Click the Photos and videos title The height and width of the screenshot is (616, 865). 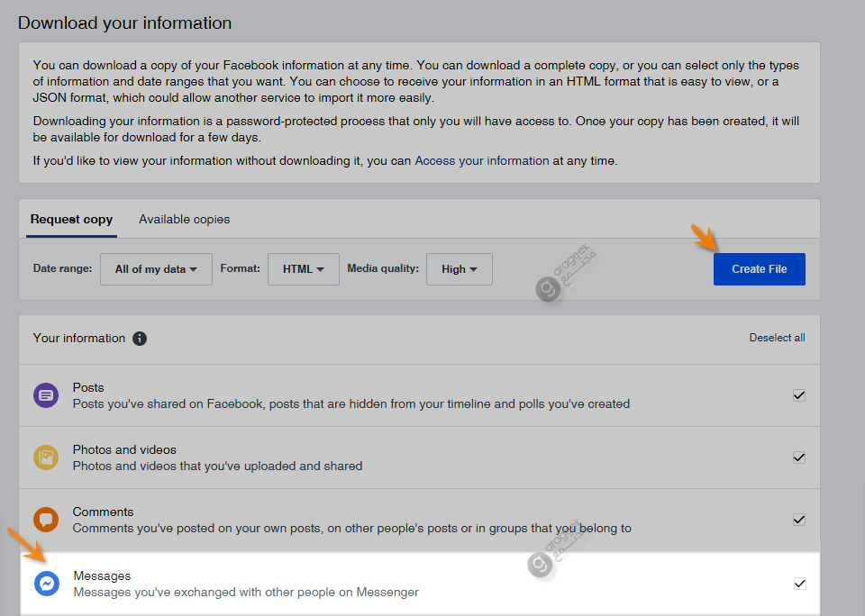[x=124, y=449]
